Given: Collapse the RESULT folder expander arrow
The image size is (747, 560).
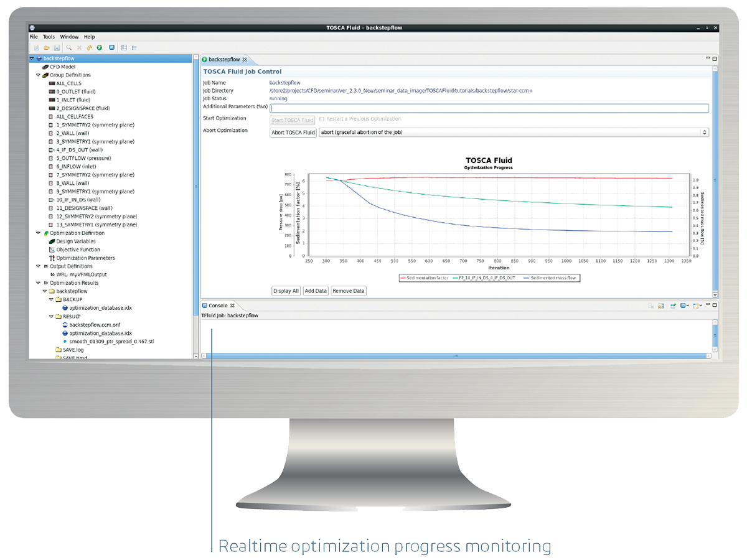Looking at the screenshot, I should coord(51,316).
